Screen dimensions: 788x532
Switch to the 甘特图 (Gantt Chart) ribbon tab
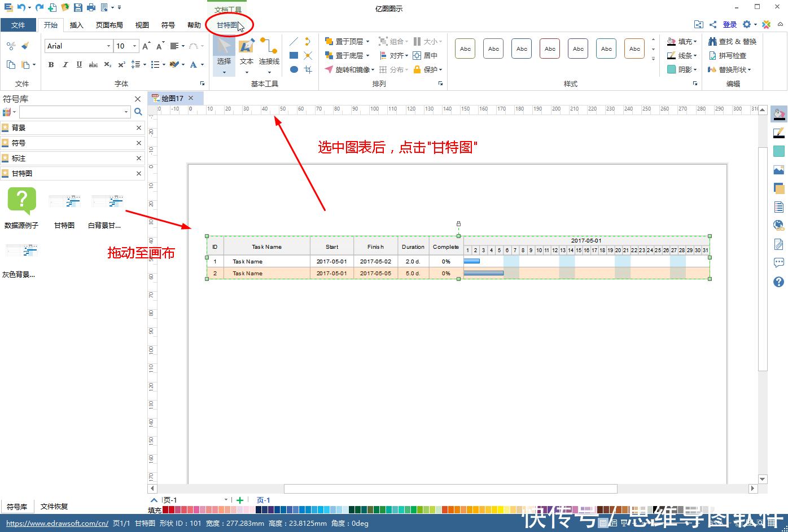[x=229, y=24]
